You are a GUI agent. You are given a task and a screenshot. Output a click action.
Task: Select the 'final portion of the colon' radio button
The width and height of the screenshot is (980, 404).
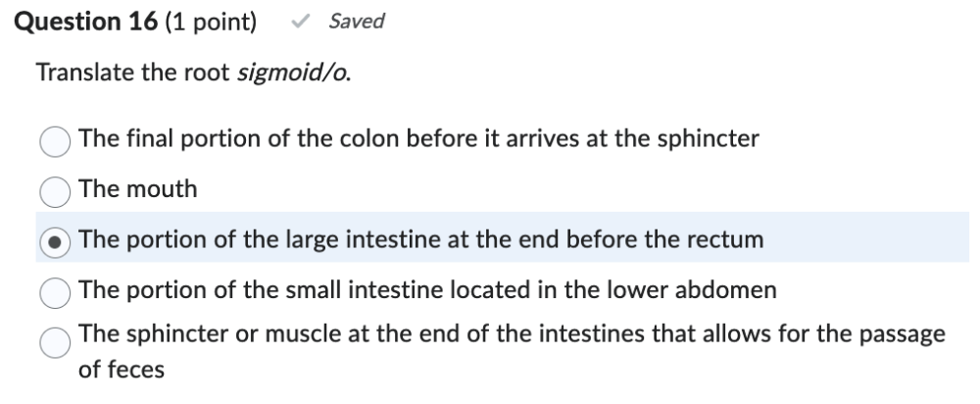tap(55, 139)
